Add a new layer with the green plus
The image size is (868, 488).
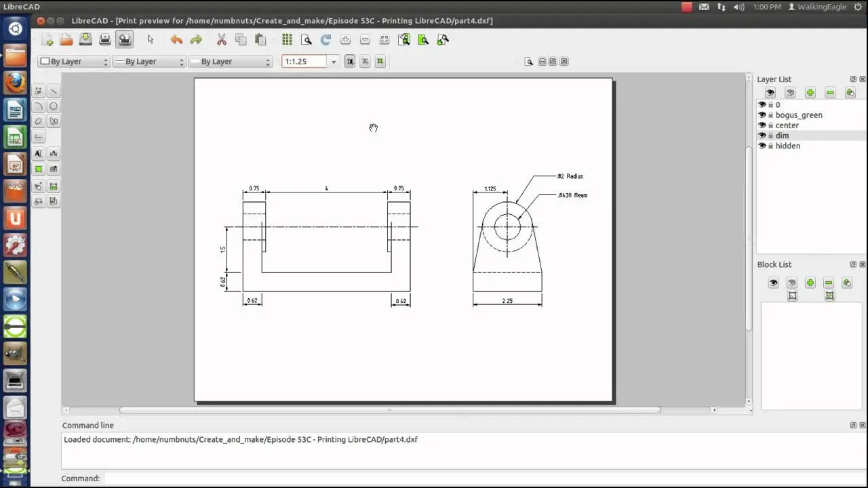coord(810,92)
